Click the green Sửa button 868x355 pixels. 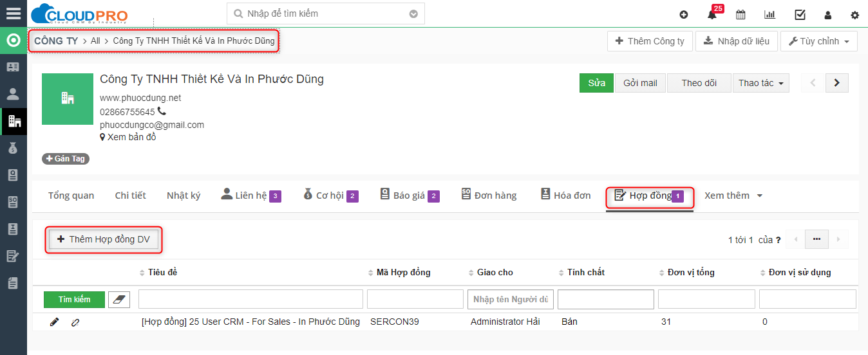click(x=597, y=83)
